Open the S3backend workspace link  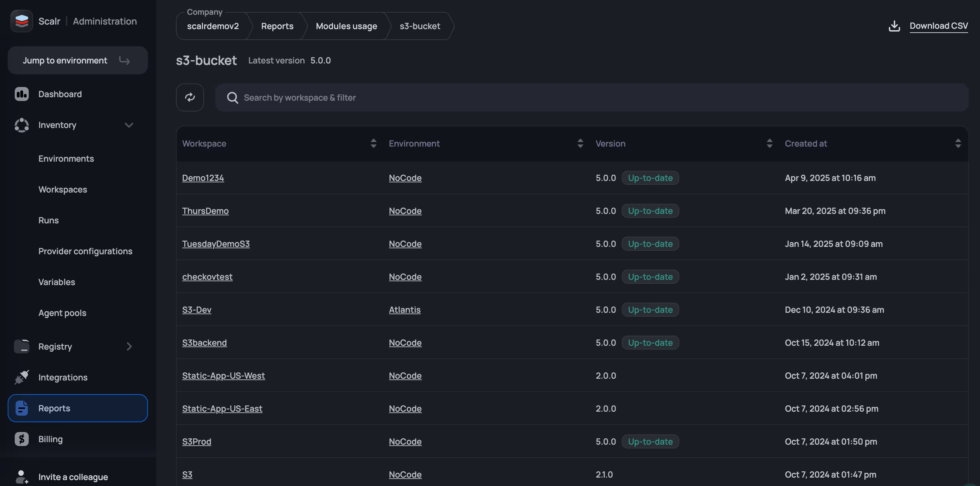coord(204,343)
